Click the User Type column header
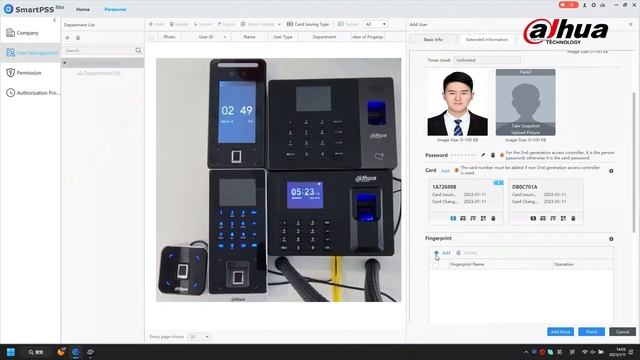This screenshot has height=360, width=640. click(x=282, y=37)
